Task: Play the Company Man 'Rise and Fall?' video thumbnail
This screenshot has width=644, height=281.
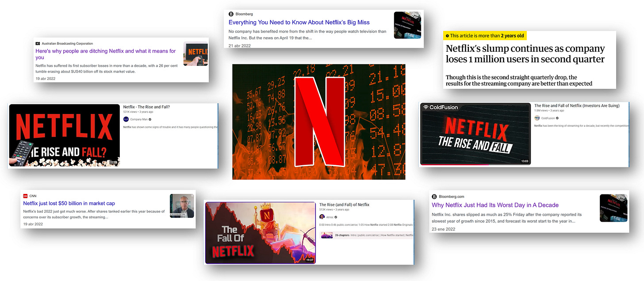Action: (x=64, y=135)
